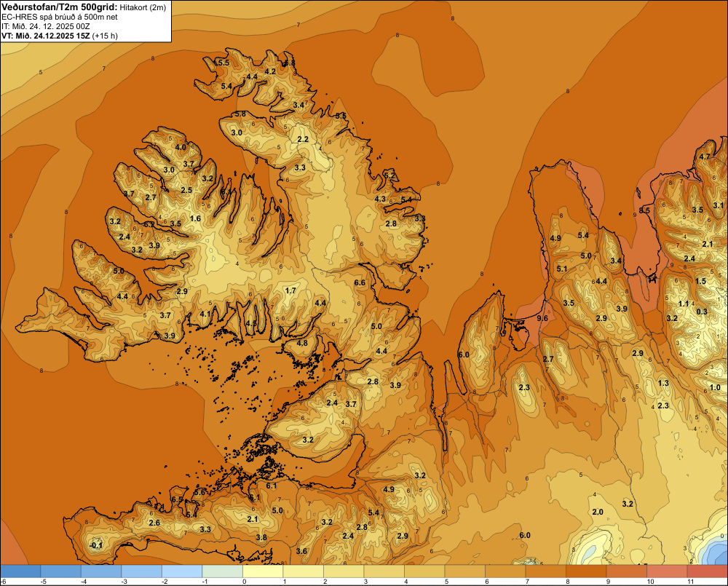Click the '1.3' temperature value on the map

pyautogui.click(x=663, y=383)
